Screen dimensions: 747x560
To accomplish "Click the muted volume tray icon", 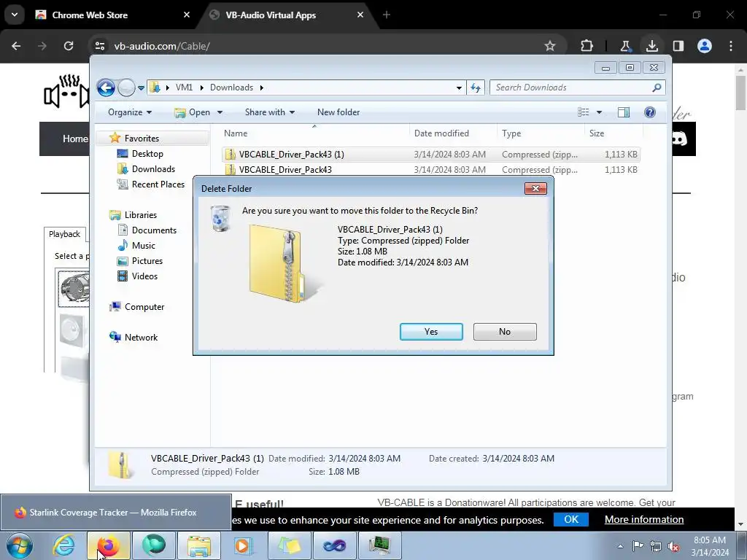I will tap(673, 547).
